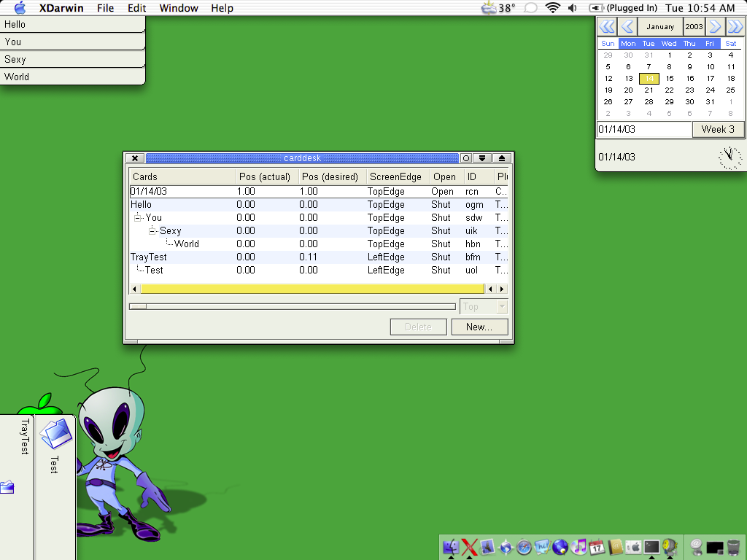Collapse the Sexy tree node in carddesk
The width and height of the screenshot is (747, 560).
[x=152, y=231]
